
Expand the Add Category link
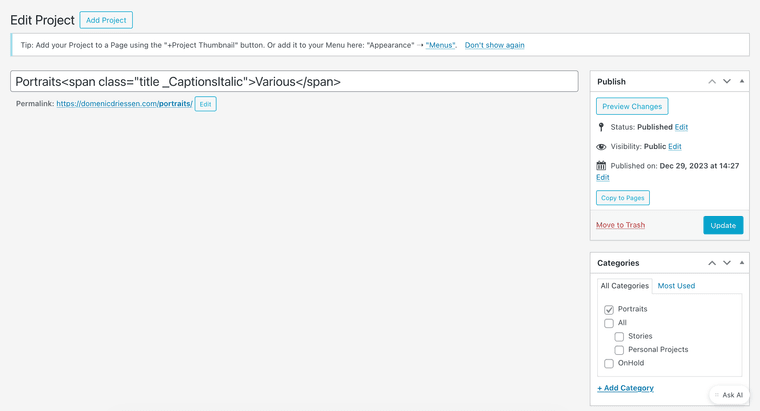click(625, 388)
